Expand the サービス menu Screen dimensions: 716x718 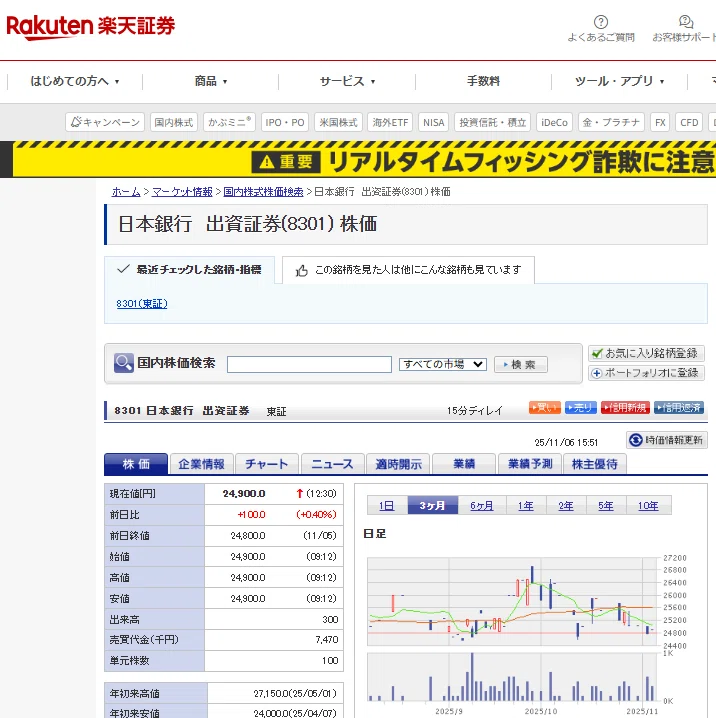pyautogui.click(x=347, y=82)
